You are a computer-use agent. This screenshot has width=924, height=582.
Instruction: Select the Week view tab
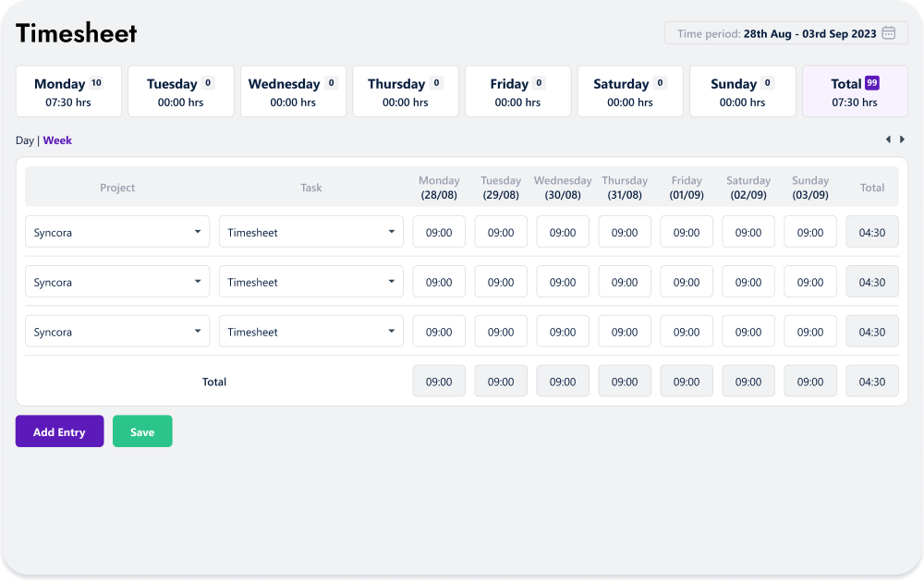click(x=57, y=140)
